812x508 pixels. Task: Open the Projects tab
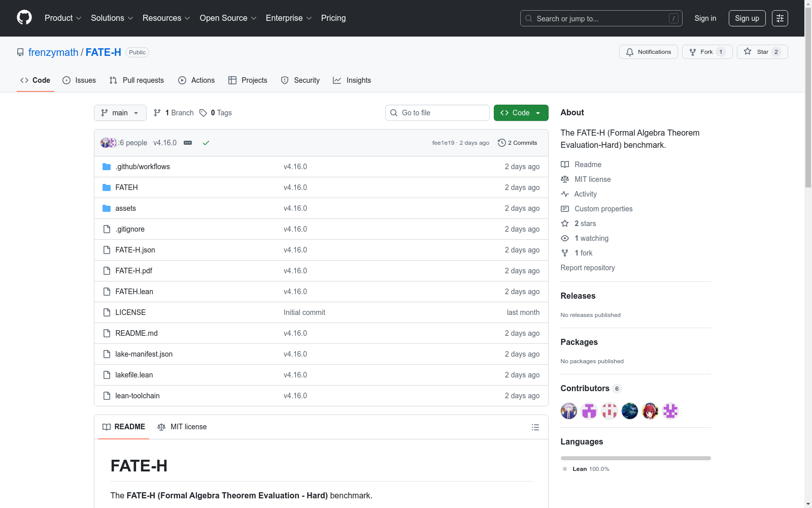[x=248, y=80]
